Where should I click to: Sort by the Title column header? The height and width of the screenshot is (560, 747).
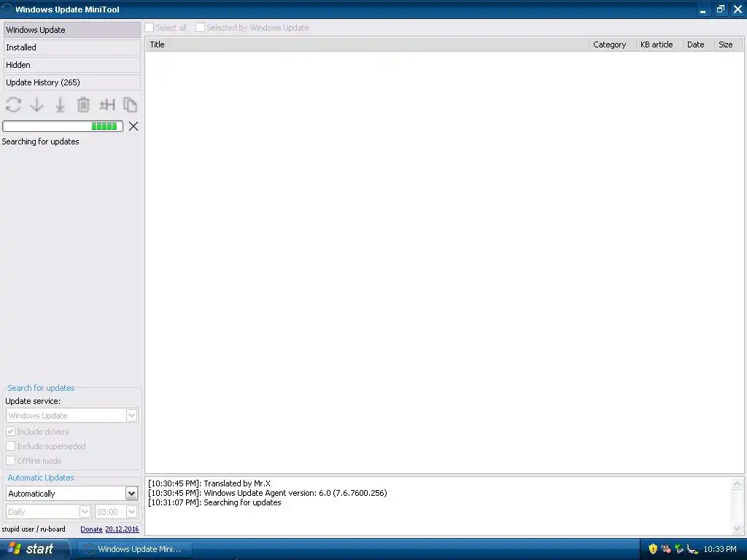pyautogui.click(x=367, y=44)
